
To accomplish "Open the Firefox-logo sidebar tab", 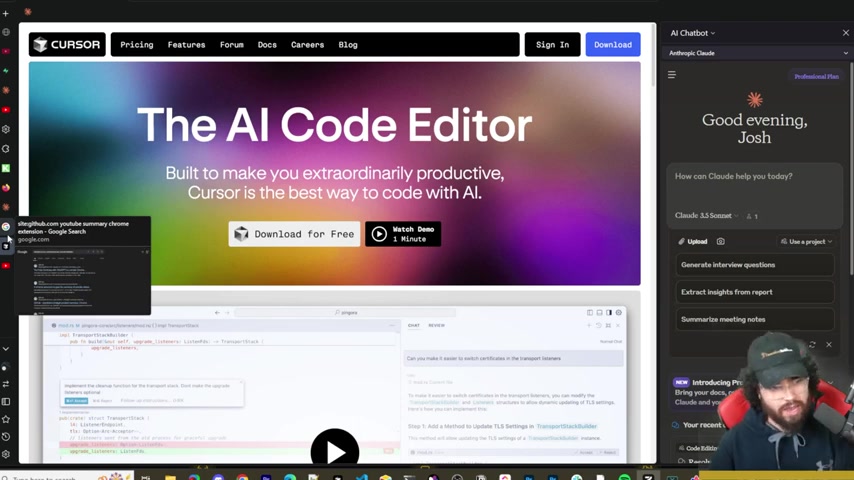I will (6, 188).
